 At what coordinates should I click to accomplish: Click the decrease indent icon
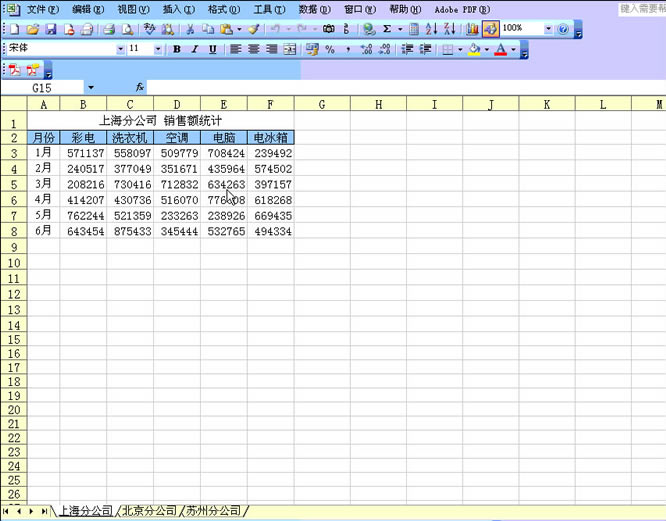[407, 49]
